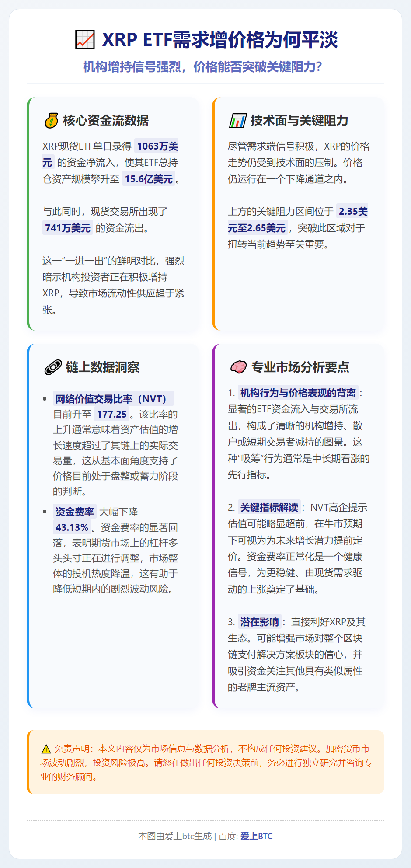
Task: Click the money bag icon next to 核心资金流数据
Action: (51, 121)
